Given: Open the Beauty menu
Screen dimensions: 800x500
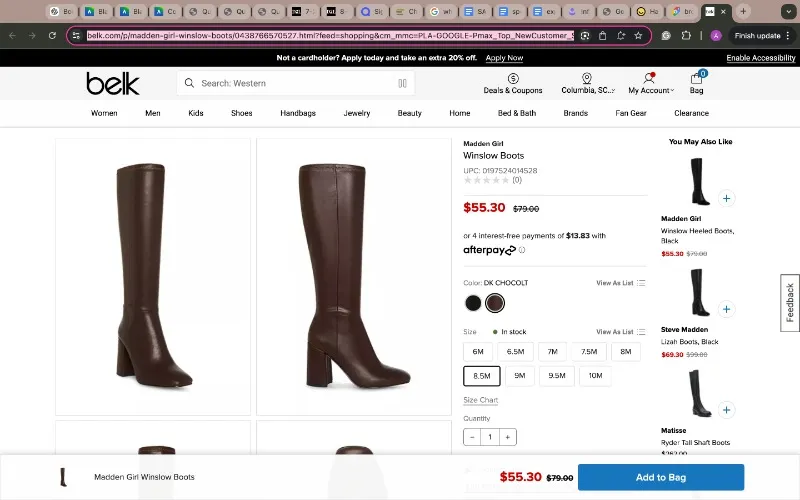Looking at the screenshot, I should tap(410, 113).
